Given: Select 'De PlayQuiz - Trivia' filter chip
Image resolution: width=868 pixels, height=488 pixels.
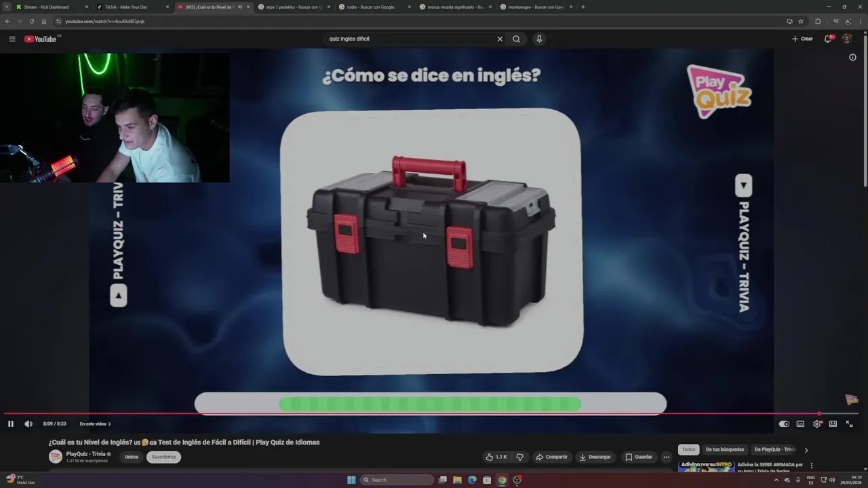Looking at the screenshot, I should [775, 449].
